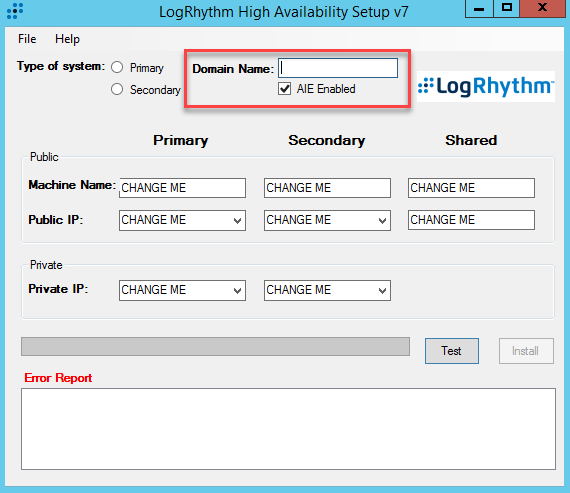The height and width of the screenshot is (493, 570).
Task: Click the installation progress bar
Action: coord(215,346)
